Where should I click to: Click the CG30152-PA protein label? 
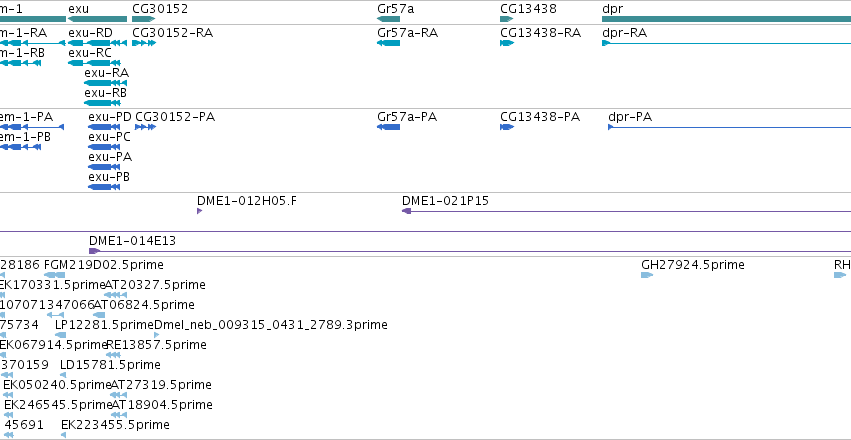[x=175, y=117]
